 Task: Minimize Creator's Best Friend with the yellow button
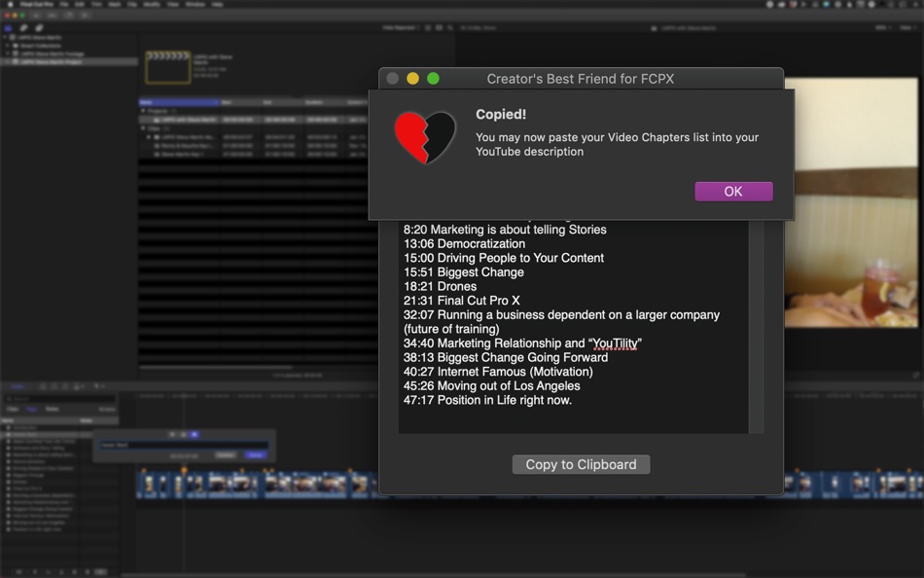(412, 79)
